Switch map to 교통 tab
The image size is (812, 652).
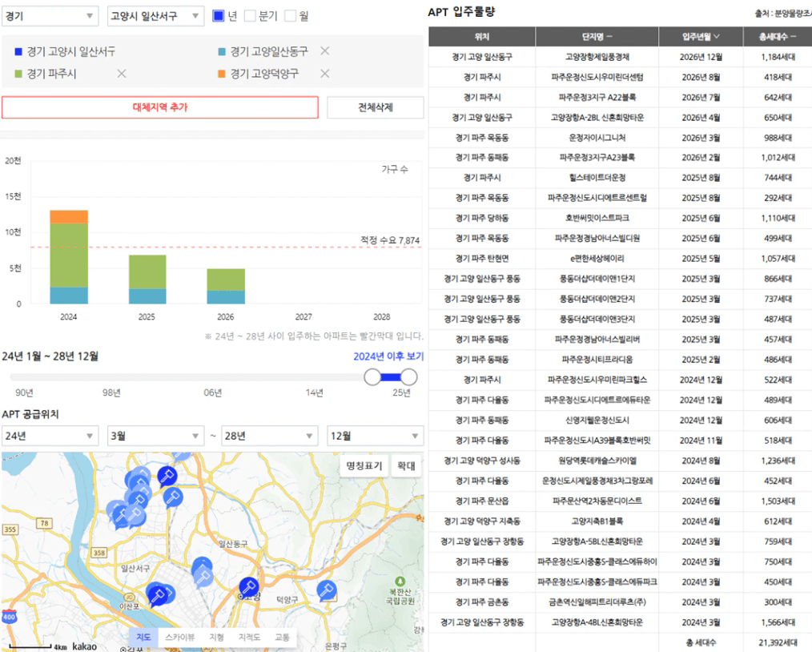(x=282, y=637)
